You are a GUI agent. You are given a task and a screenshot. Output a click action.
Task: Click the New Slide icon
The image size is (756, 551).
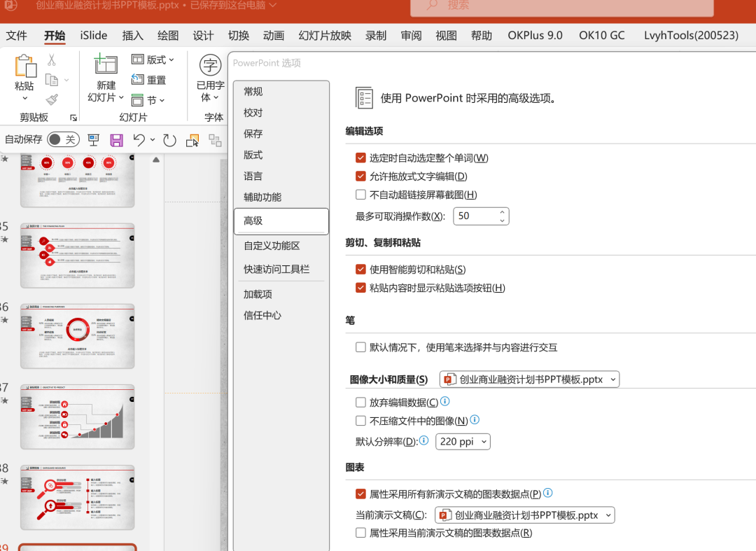click(x=106, y=64)
